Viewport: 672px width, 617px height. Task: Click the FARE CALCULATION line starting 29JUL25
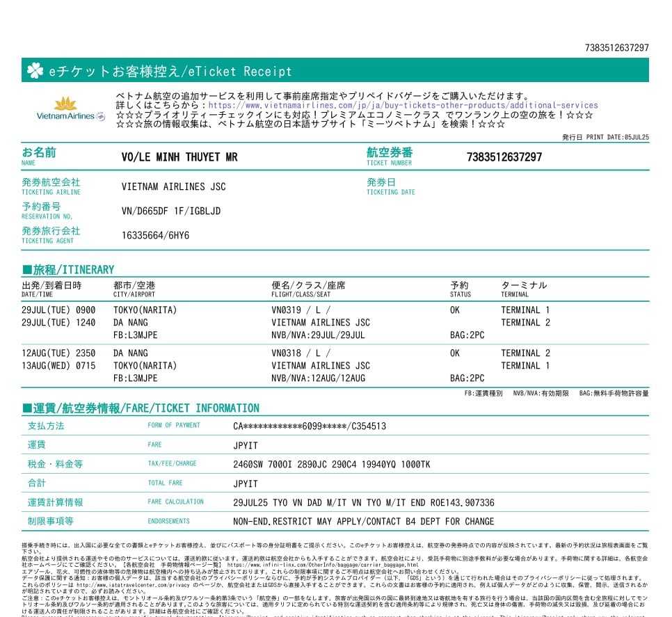[x=363, y=502]
